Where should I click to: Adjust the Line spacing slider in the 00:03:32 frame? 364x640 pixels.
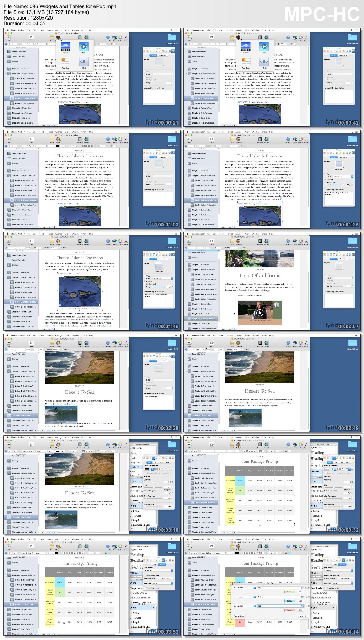pyautogui.click(x=333, y=487)
